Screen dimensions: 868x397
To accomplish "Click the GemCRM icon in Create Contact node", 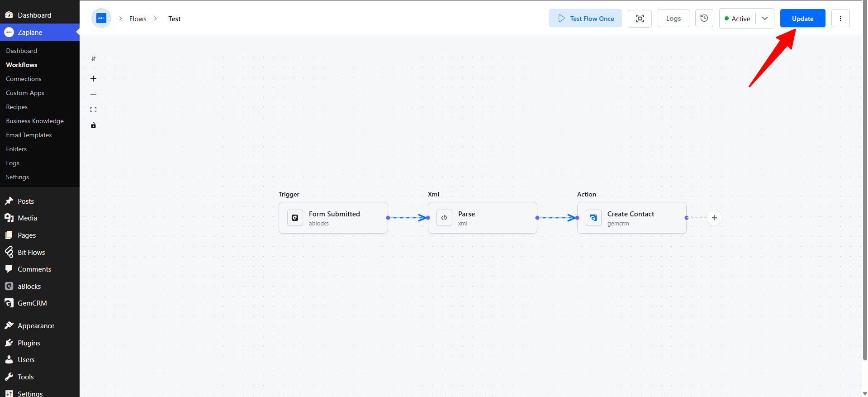I will tap(593, 218).
